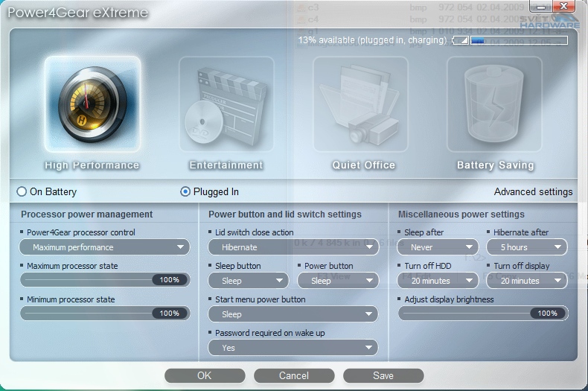Image resolution: width=588 pixels, height=391 pixels.
Task: Click the Save button
Action: click(383, 376)
